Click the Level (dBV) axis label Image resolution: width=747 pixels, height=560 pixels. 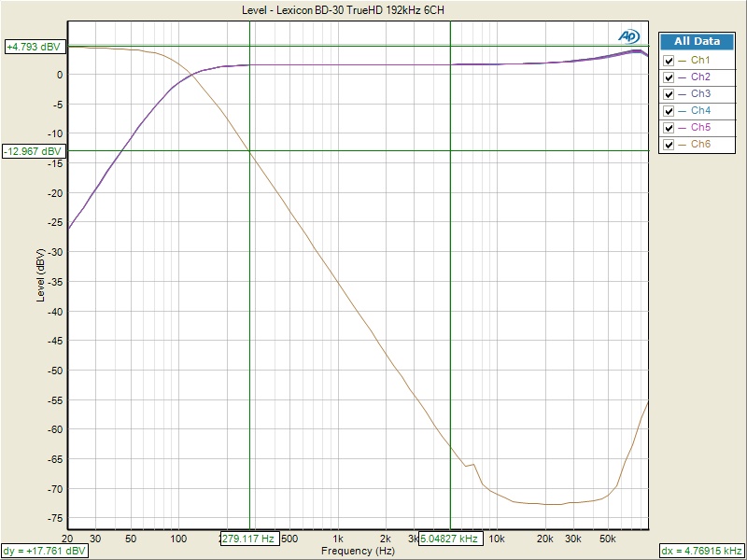[x=40, y=280]
